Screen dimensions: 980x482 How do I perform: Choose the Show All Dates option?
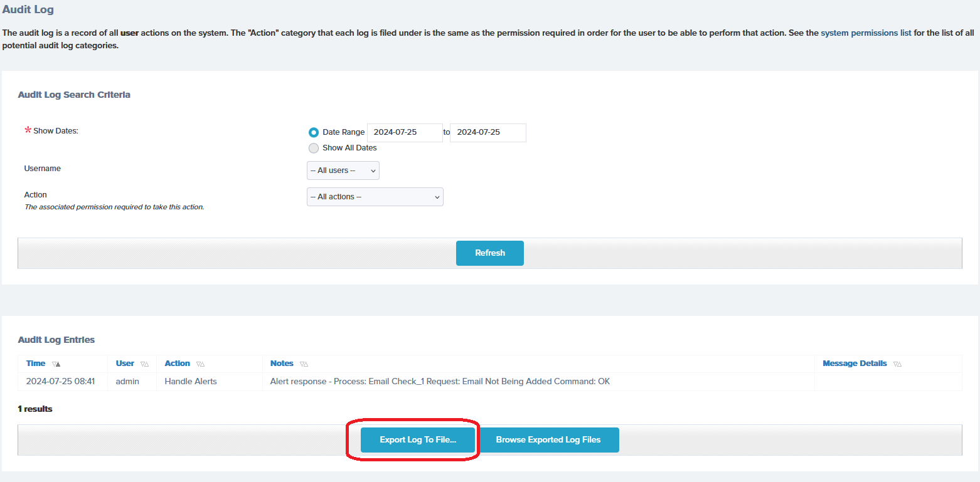tap(314, 148)
